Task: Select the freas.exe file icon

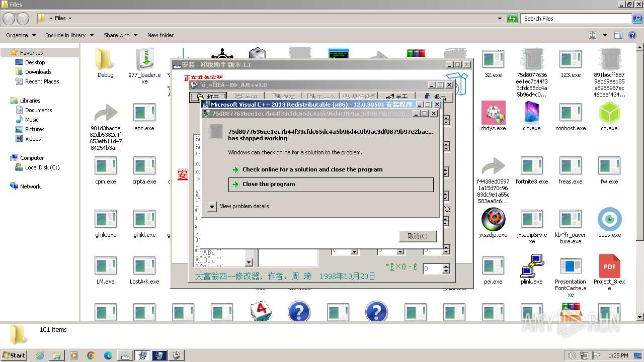Action: [x=571, y=166]
